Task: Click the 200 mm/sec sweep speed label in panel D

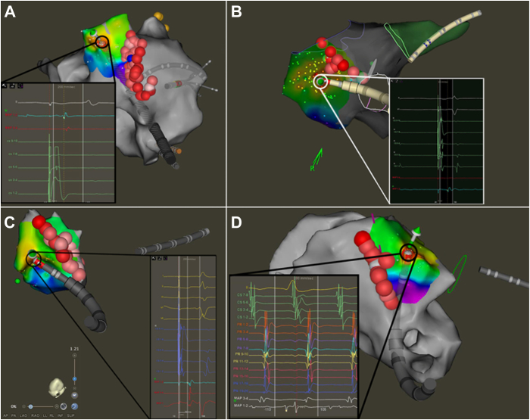Action: (304, 278)
